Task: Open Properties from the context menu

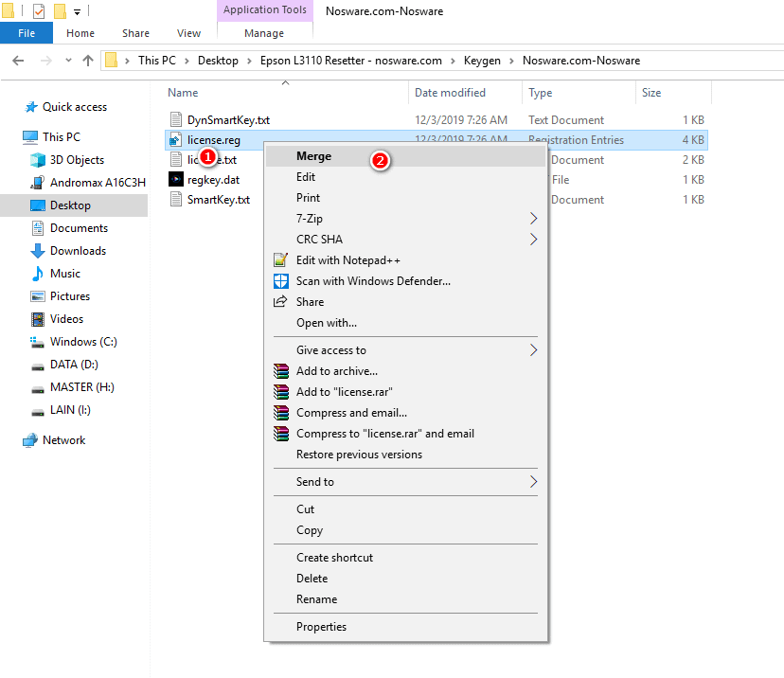Action: [x=405, y=627]
